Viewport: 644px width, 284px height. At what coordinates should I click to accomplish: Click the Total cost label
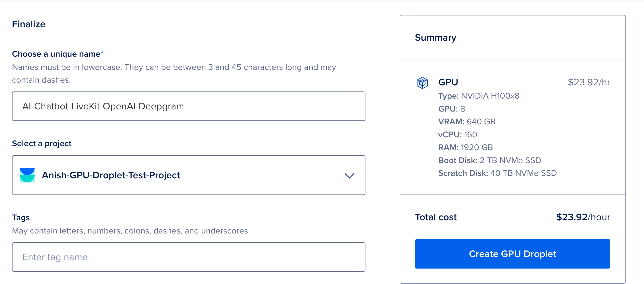click(436, 217)
